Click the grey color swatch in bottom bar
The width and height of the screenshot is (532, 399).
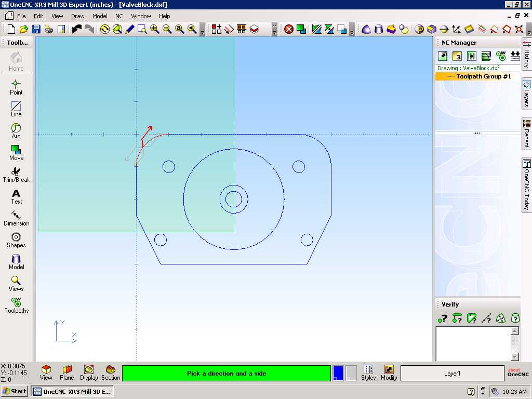(x=351, y=373)
